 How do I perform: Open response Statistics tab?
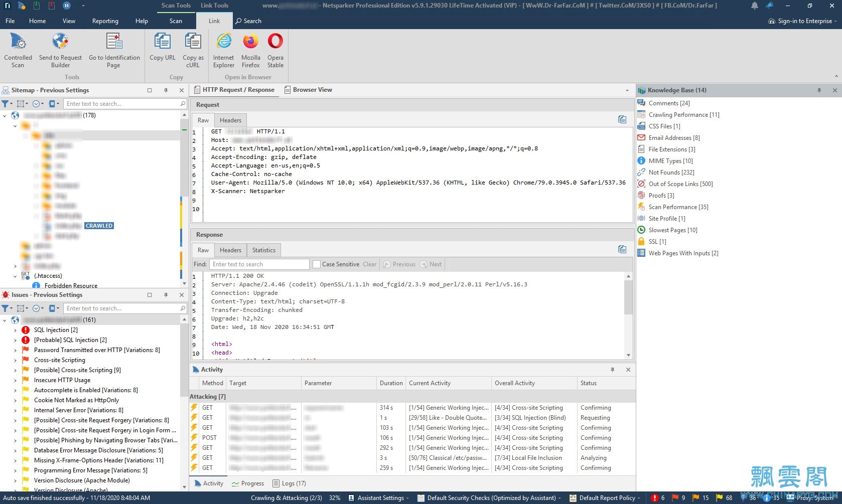tap(264, 250)
